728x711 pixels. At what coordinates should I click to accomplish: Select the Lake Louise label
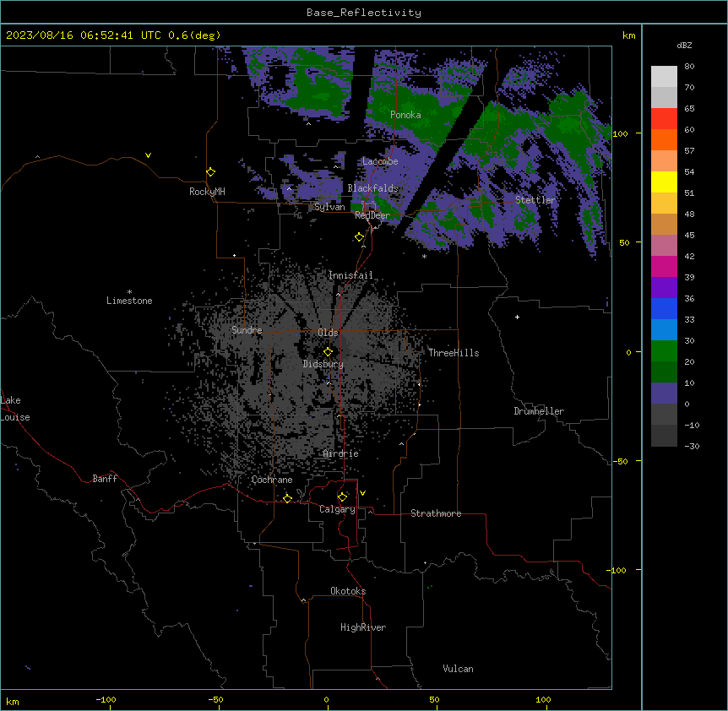click(x=15, y=409)
